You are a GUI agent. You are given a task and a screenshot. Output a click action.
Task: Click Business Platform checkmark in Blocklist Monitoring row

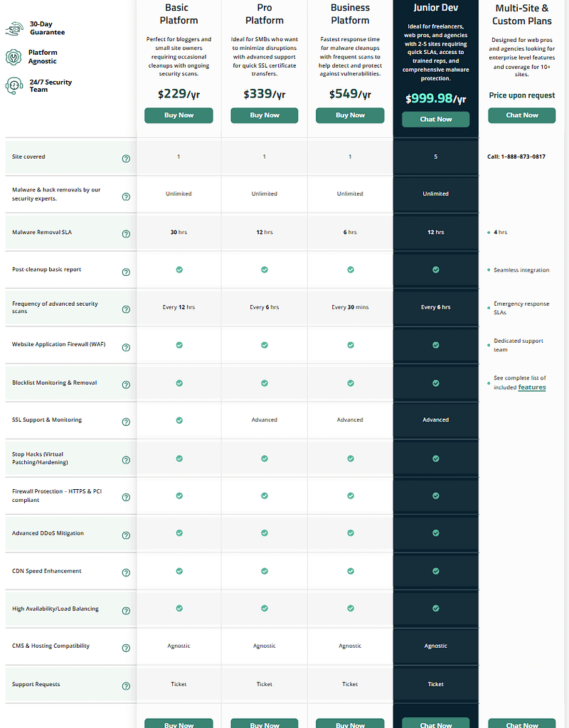(x=351, y=383)
